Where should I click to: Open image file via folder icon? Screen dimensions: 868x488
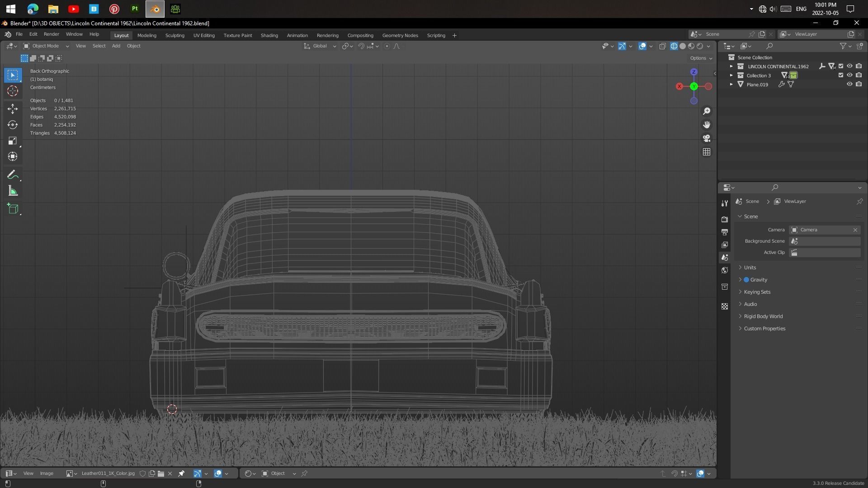coord(161,474)
